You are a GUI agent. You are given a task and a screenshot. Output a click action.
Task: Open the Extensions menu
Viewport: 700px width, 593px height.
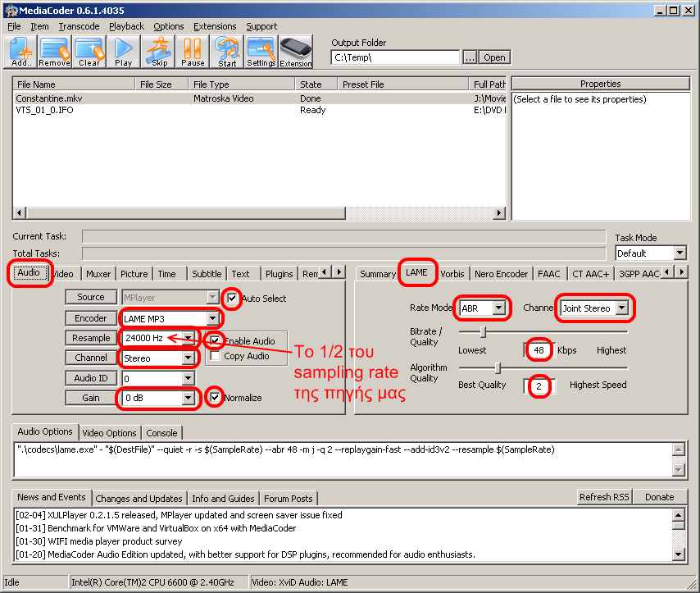click(215, 26)
